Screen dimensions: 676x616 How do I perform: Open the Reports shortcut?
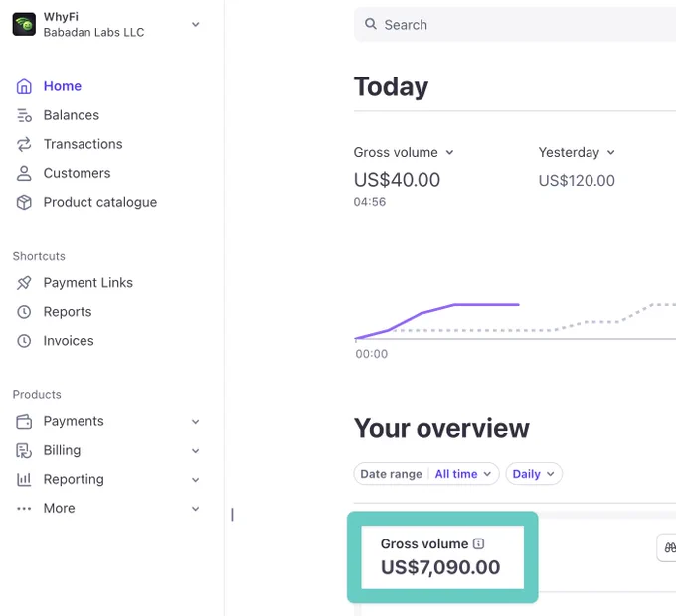[68, 312]
